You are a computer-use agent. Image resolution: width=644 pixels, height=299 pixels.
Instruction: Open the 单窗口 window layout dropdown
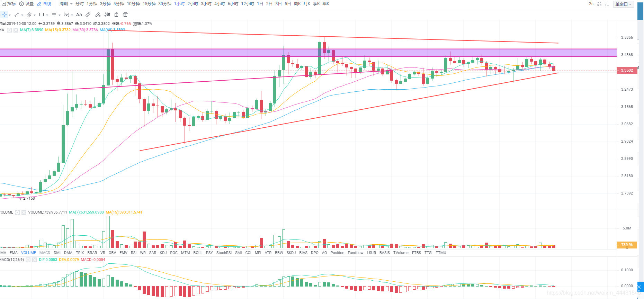pos(624,4)
